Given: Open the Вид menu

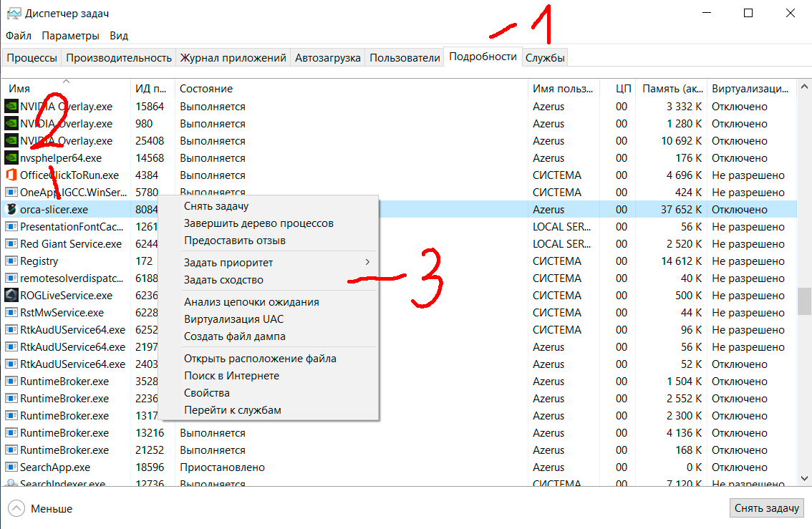Looking at the screenshot, I should [x=119, y=36].
